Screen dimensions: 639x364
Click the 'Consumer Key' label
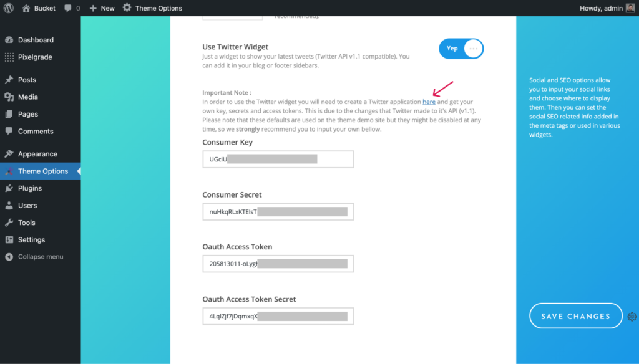(227, 142)
